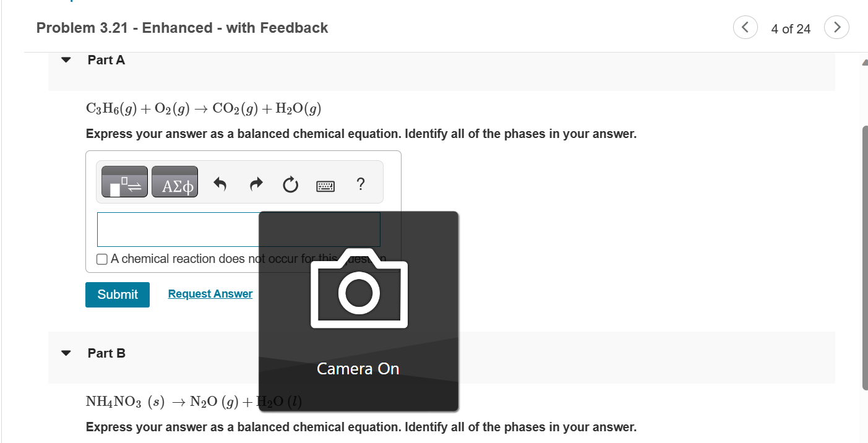Open the Request Answer link
Screen dimensions: 868x443
[210, 293]
